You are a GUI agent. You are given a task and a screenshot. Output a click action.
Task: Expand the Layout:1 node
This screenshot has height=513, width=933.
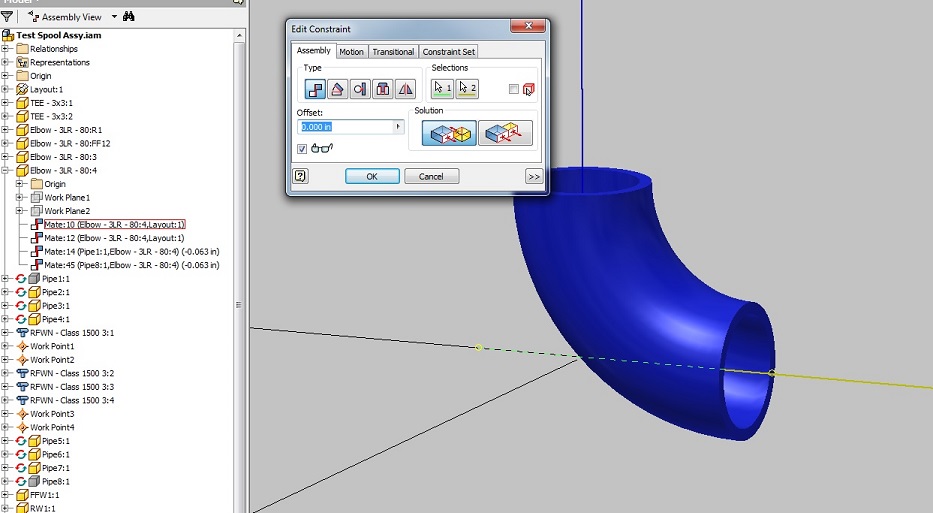pyautogui.click(x=5, y=89)
